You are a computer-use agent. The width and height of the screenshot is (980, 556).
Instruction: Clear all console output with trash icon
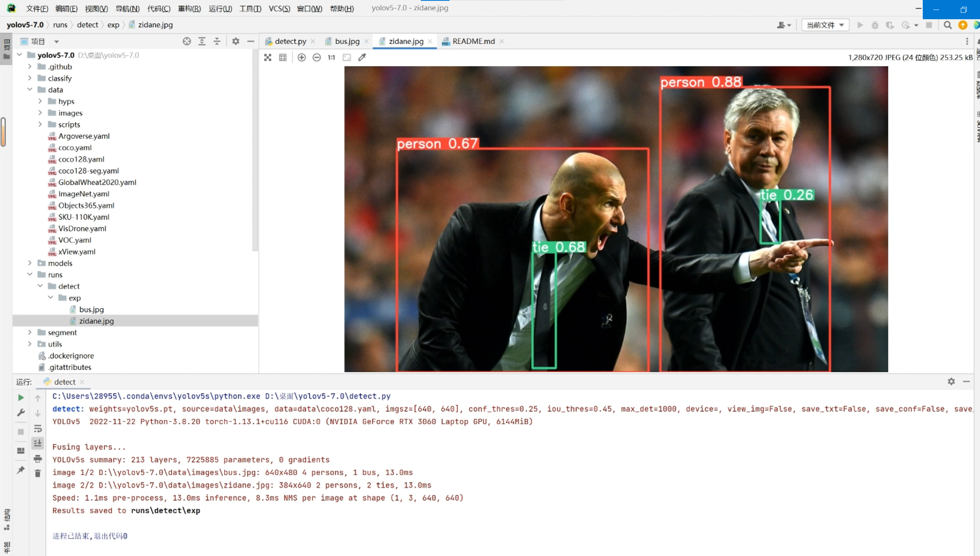pyautogui.click(x=38, y=473)
